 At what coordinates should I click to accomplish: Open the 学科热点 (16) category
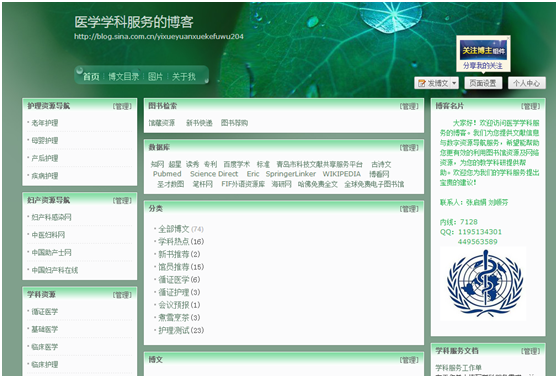[x=181, y=242]
